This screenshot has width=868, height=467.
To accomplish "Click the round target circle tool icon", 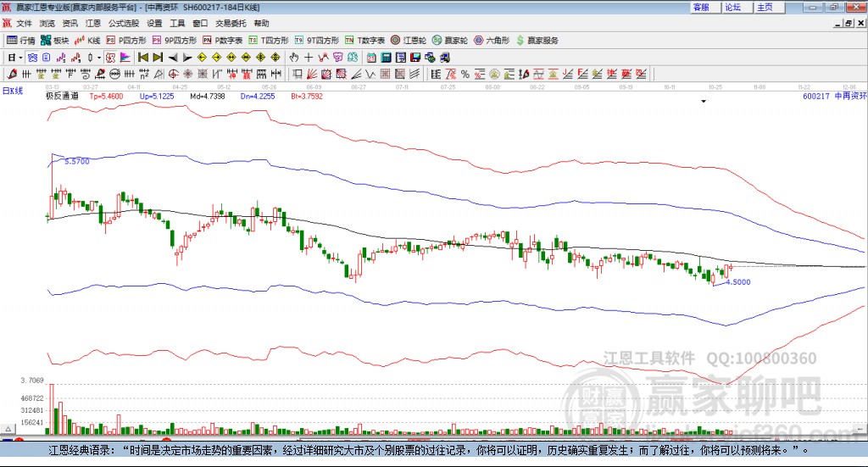I will [173, 74].
